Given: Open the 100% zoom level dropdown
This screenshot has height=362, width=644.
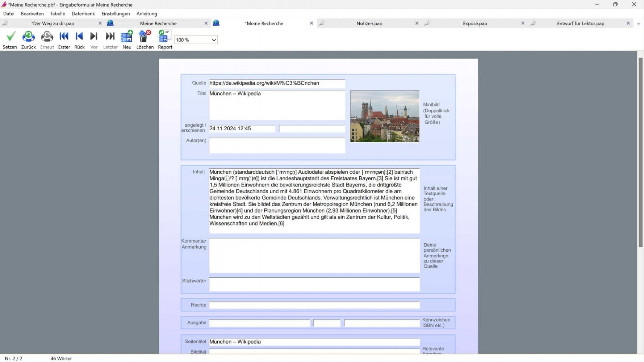Looking at the screenshot, I should point(214,40).
